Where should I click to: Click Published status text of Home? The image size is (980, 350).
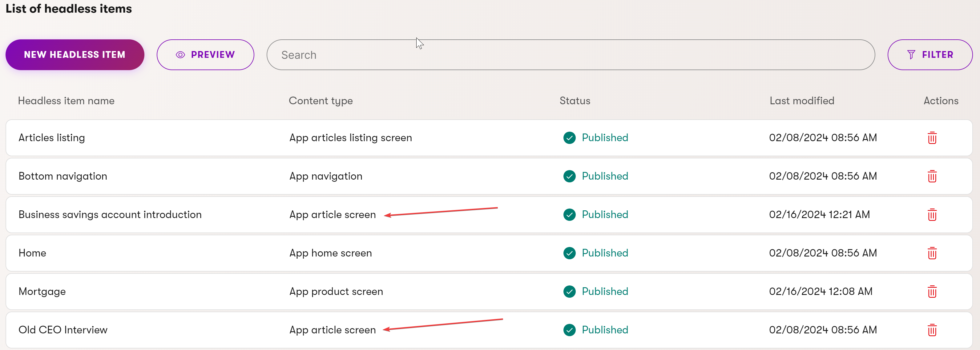[605, 253]
